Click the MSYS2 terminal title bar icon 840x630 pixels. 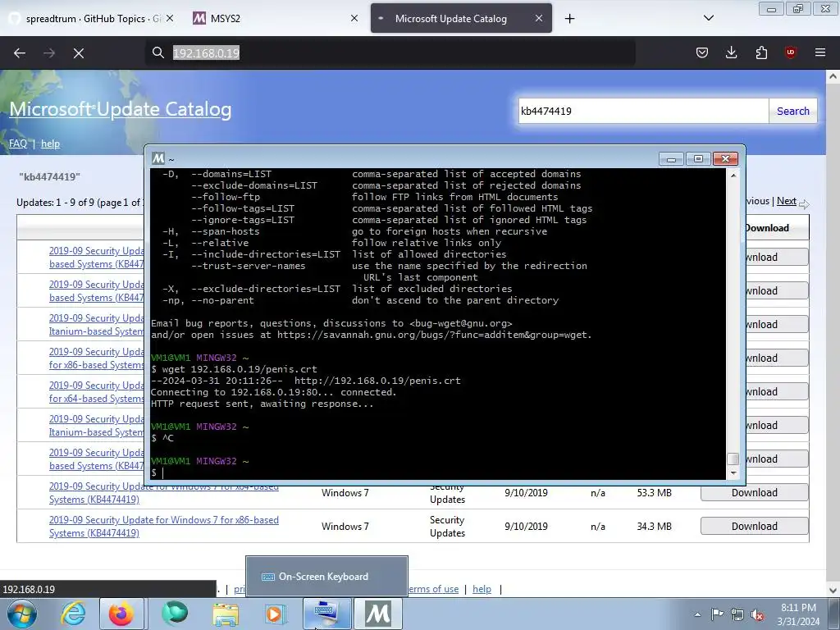158,158
